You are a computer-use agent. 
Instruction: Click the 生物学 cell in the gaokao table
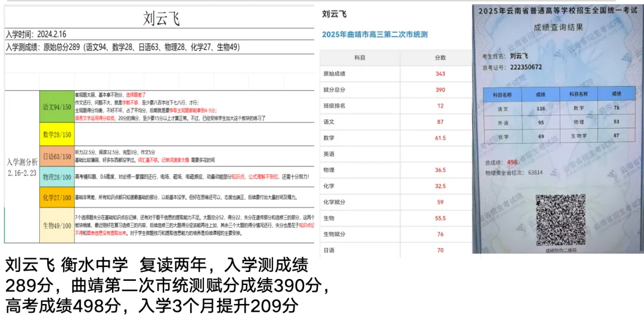(578, 135)
